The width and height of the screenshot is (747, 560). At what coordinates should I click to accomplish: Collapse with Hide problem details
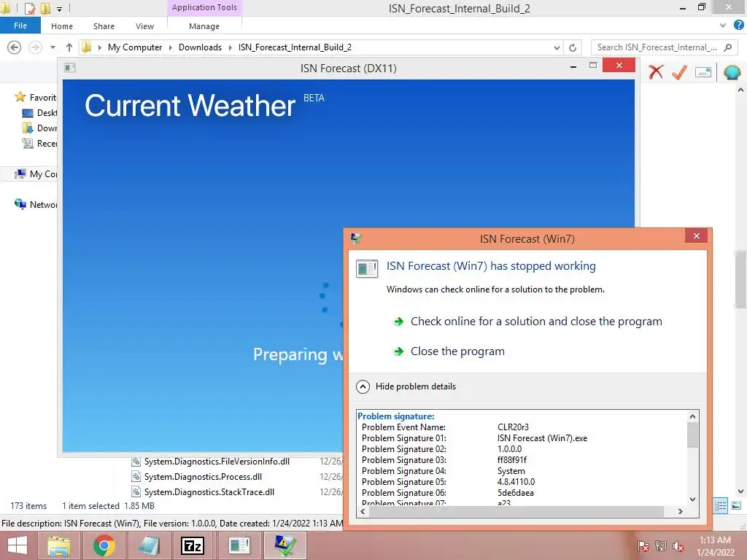[x=406, y=386]
